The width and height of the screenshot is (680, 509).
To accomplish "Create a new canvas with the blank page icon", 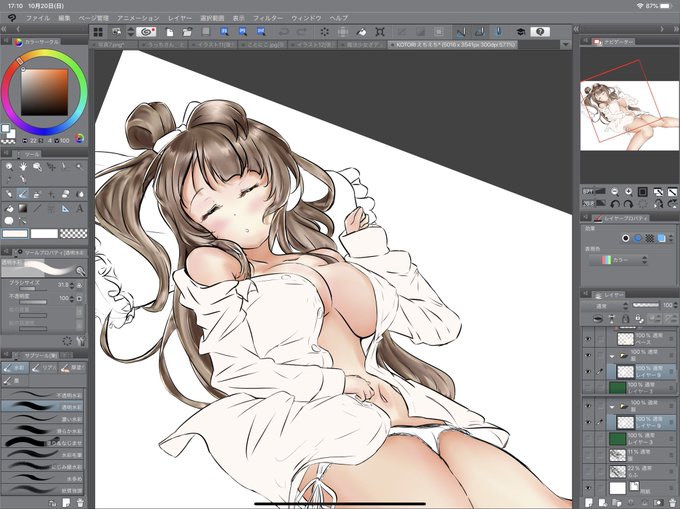I will [170, 32].
